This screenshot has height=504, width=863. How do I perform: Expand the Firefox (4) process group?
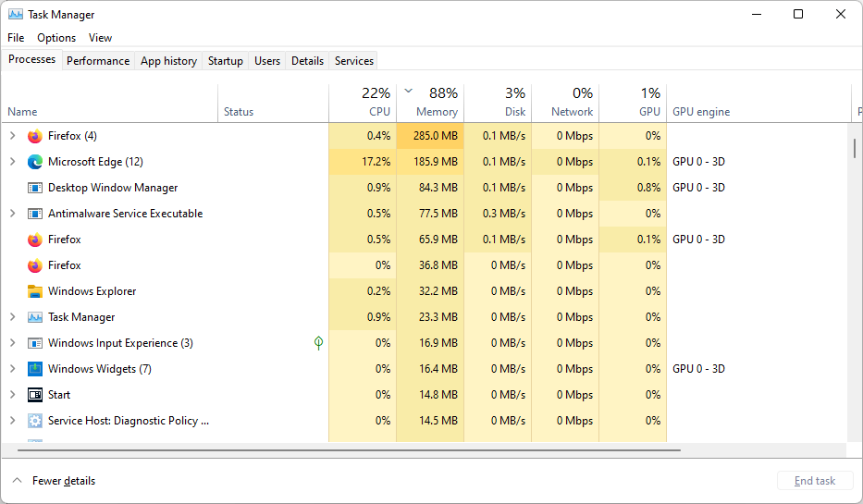(x=13, y=135)
